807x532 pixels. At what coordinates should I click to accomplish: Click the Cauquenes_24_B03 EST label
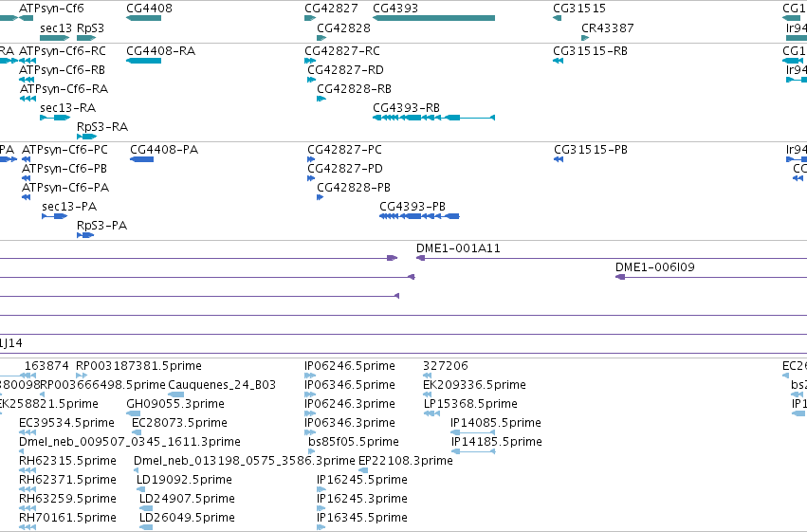coord(222,385)
